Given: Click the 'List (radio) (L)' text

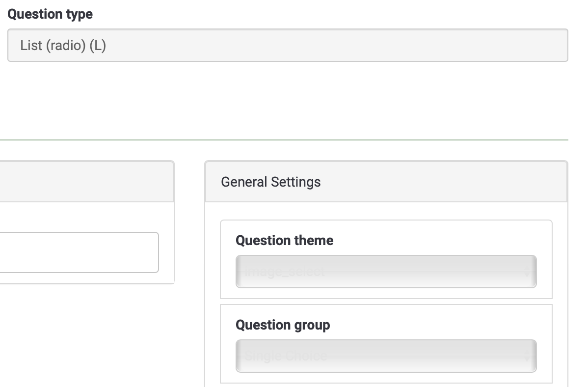Looking at the screenshot, I should coord(63,46).
